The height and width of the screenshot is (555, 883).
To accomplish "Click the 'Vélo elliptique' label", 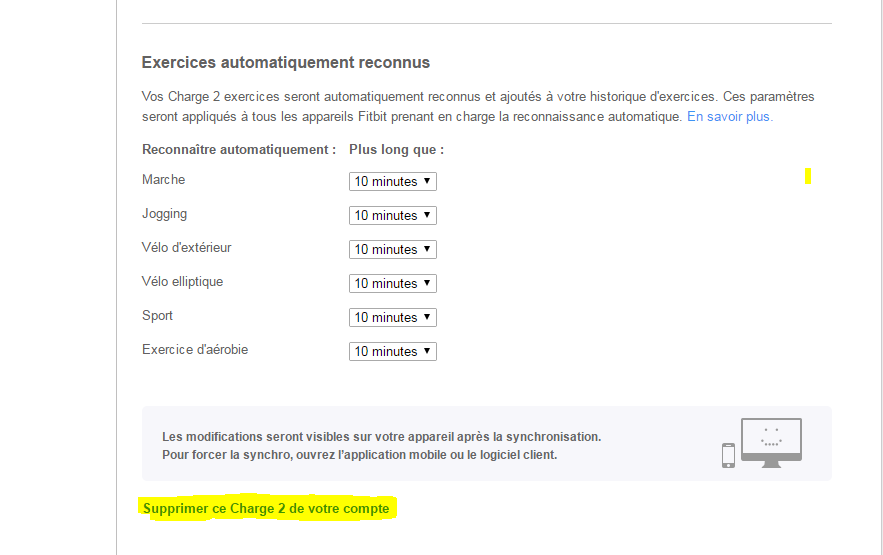I will (x=183, y=282).
